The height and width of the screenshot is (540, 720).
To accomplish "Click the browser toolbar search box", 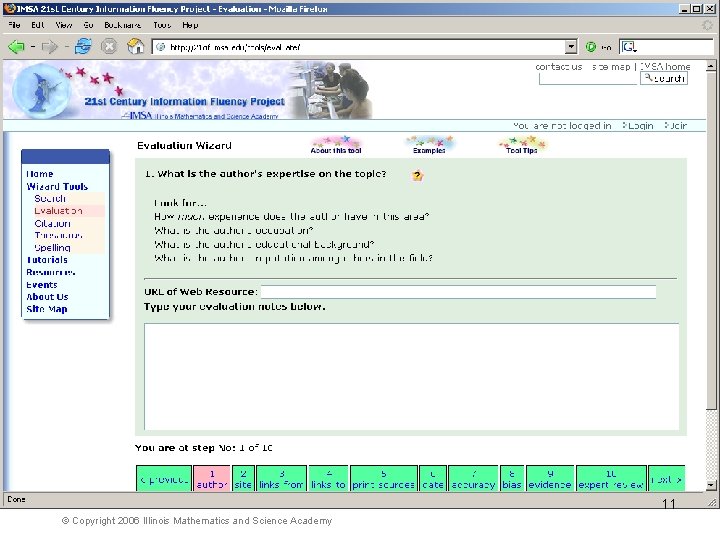I will pos(666,47).
